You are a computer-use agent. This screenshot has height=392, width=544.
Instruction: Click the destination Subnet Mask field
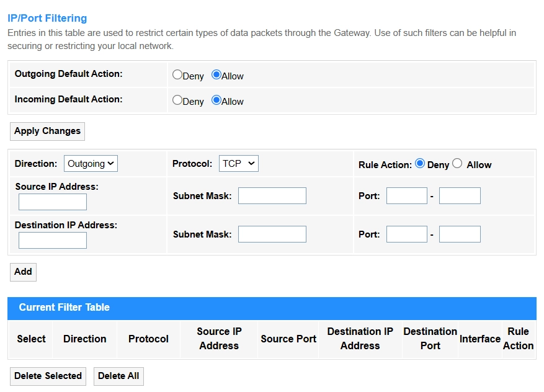[x=272, y=234]
